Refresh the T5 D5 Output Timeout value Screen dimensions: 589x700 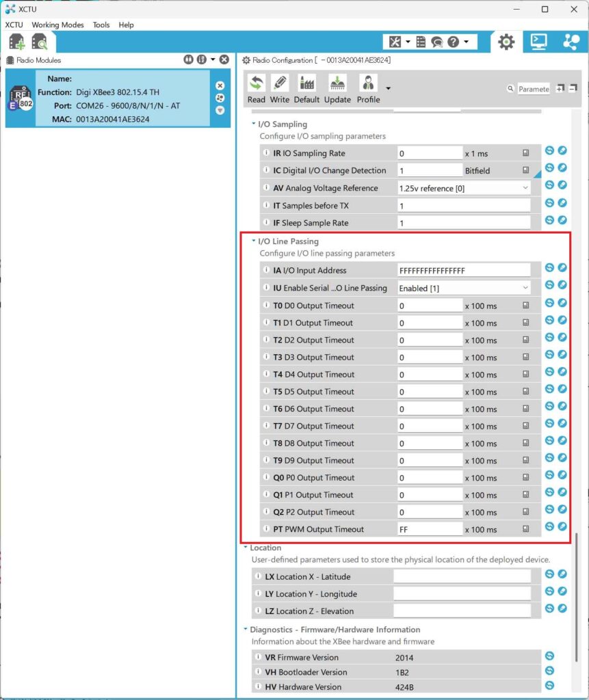[x=550, y=389]
